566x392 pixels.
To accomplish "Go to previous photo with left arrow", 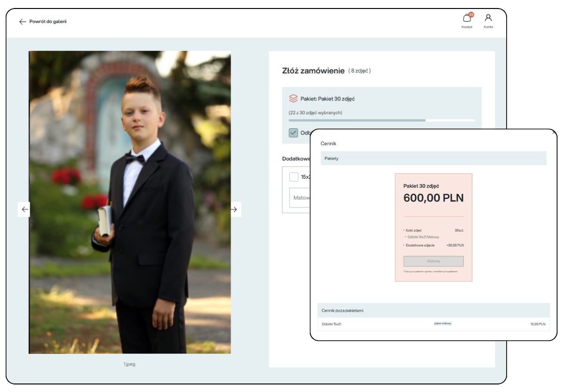I will (x=25, y=209).
